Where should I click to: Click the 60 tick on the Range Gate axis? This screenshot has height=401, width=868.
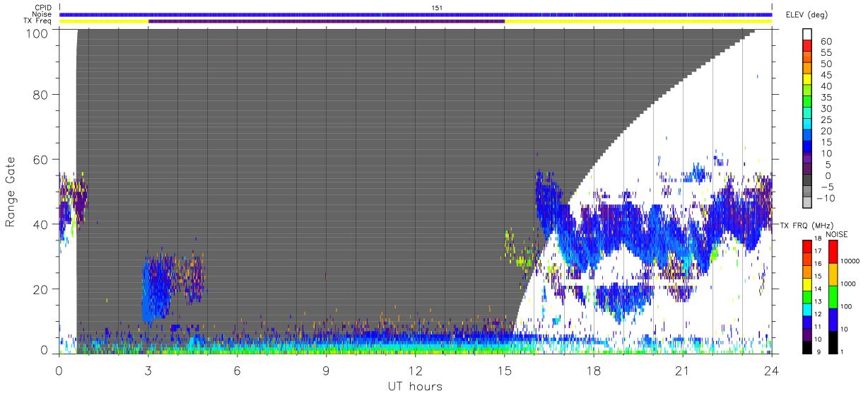[x=40, y=159]
